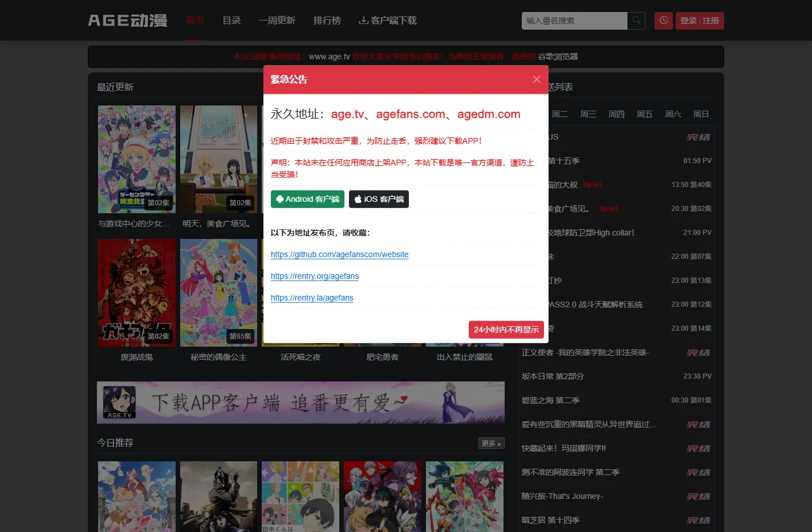Click the search magnifier icon
The width and height of the screenshot is (812, 532).
636,21
